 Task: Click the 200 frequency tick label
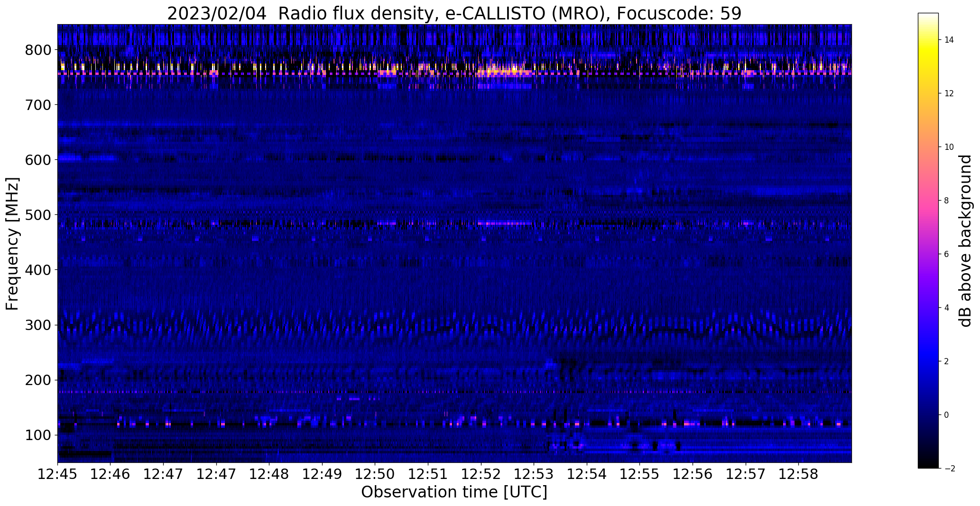pos(38,380)
